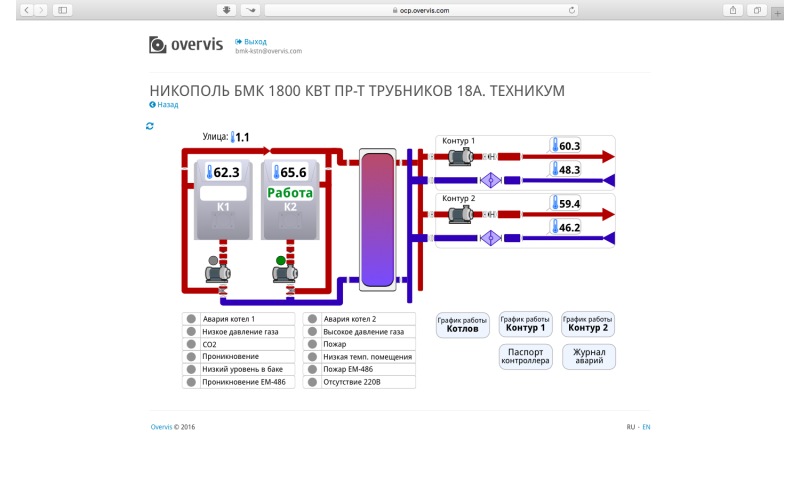800x480 pixels.
Task: Open Журнал аварий
Action: pos(589,357)
